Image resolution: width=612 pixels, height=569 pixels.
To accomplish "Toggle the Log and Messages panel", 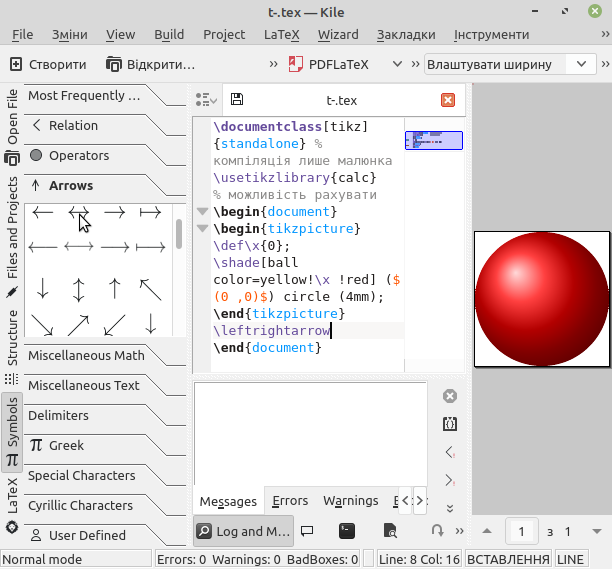I will 244,531.
